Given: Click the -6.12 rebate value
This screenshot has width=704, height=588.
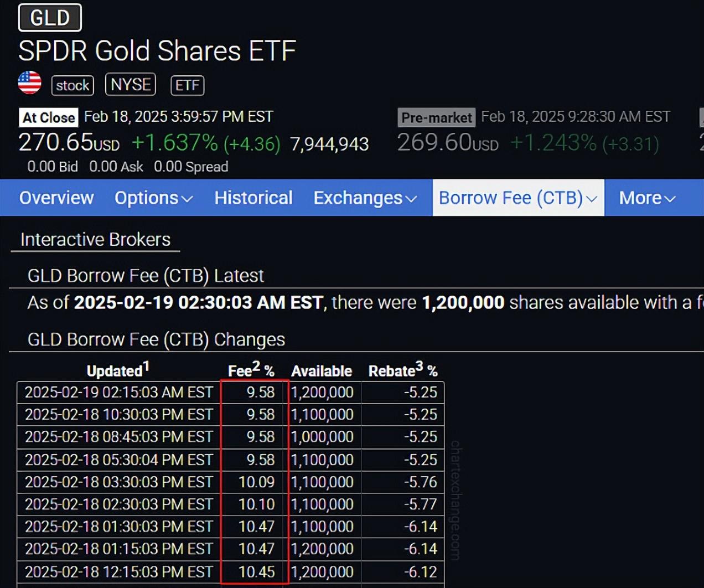Looking at the screenshot, I should tap(421, 571).
